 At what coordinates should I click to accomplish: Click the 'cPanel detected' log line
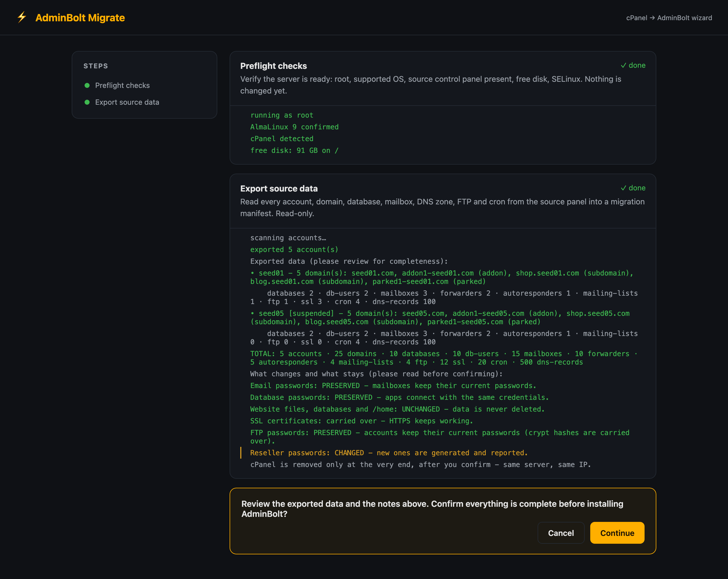tap(282, 139)
